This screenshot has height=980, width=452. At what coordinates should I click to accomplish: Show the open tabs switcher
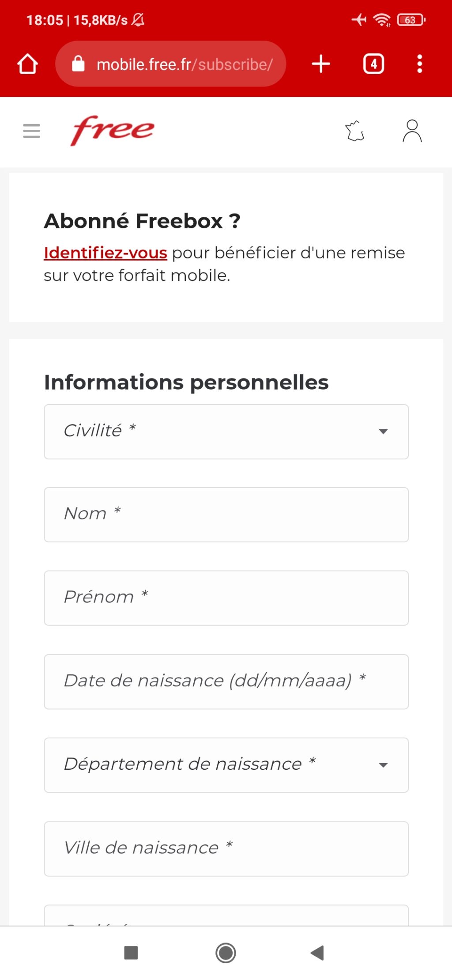click(x=373, y=64)
